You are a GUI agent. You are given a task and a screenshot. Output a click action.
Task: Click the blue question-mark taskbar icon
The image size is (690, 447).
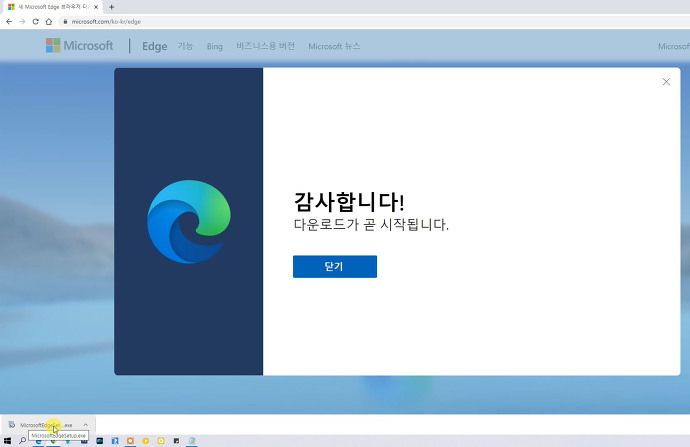(x=115, y=441)
